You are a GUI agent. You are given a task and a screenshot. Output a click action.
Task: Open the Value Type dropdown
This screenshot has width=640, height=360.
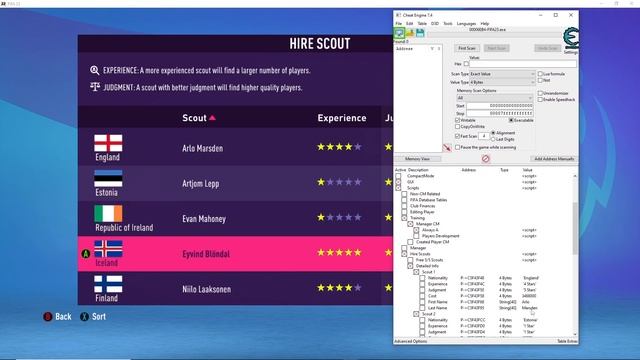click(x=502, y=82)
